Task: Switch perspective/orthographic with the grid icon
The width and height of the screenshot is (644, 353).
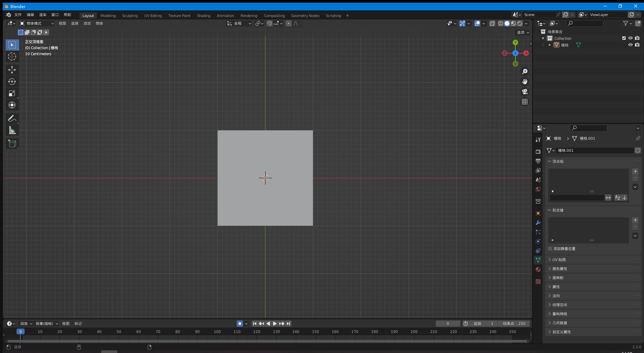Action: [525, 102]
